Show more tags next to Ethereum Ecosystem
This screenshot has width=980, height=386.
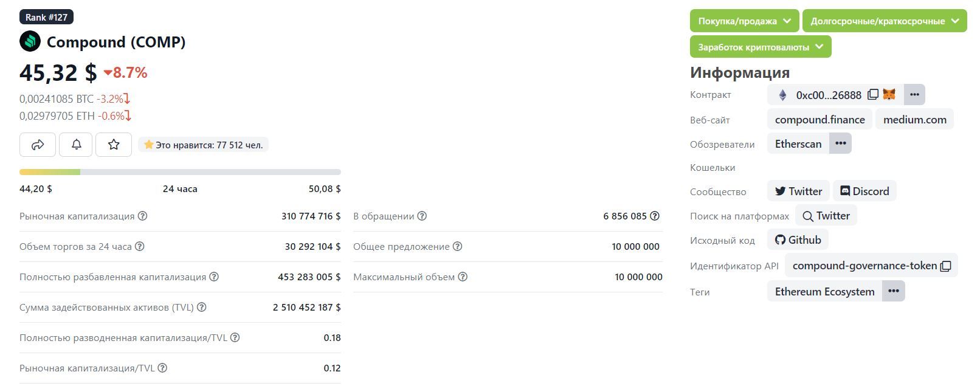point(893,291)
